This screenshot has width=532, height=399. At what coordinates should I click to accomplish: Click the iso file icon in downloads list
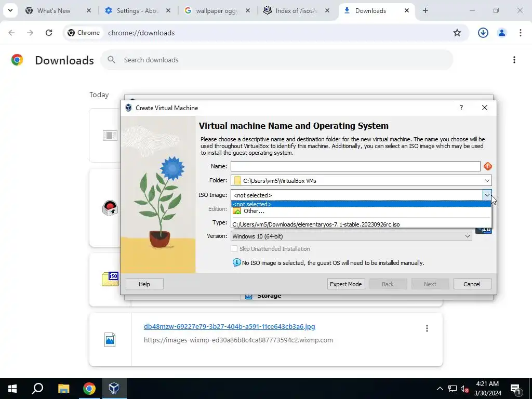(110, 279)
